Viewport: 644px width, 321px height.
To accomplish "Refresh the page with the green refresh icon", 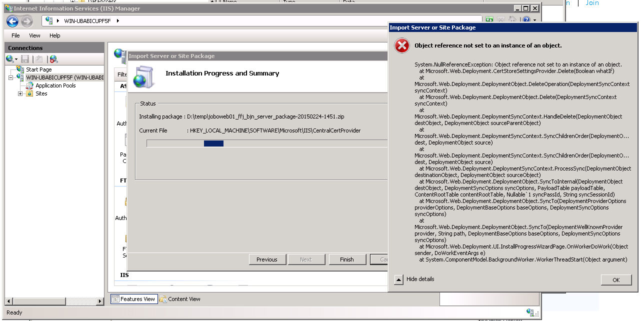I will pyautogui.click(x=489, y=19).
